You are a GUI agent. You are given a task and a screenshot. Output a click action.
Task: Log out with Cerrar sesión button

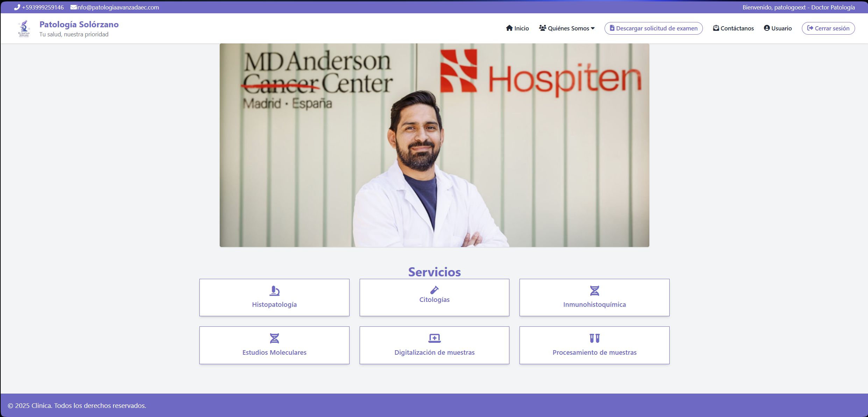(828, 28)
